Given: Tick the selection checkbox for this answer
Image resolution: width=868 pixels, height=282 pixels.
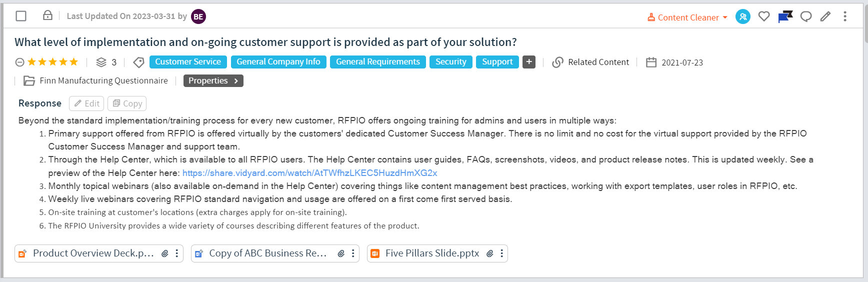Looking at the screenshot, I should (x=21, y=16).
